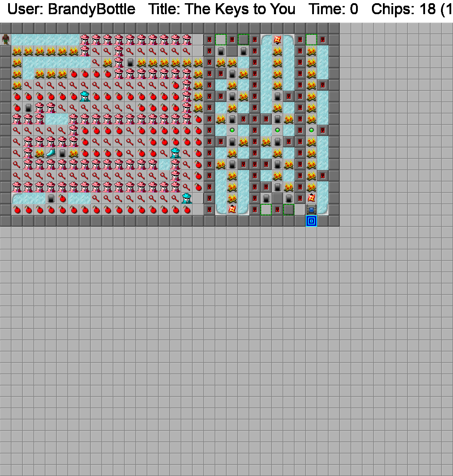Click the fireball tile above the chip socket

[x=311, y=198]
